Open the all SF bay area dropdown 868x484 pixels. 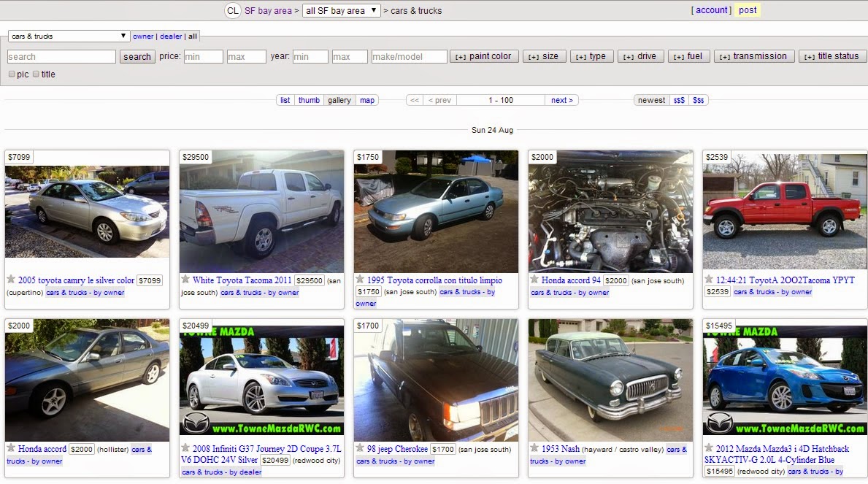pyautogui.click(x=342, y=10)
